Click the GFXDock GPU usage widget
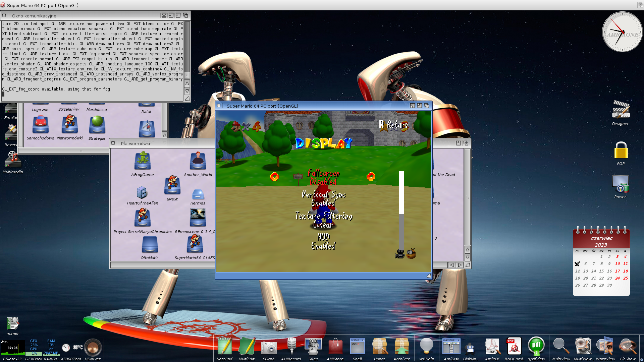The width and height of the screenshot is (644, 362). [34, 347]
